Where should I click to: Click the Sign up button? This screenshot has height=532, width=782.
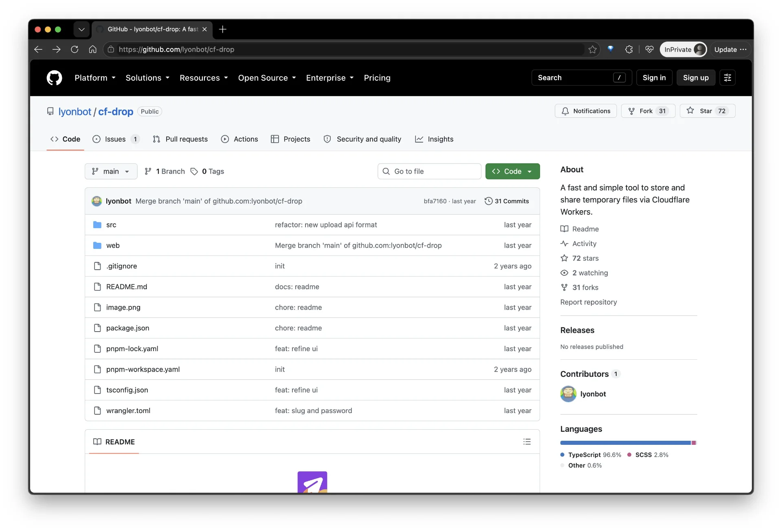[x=696, y=78]
